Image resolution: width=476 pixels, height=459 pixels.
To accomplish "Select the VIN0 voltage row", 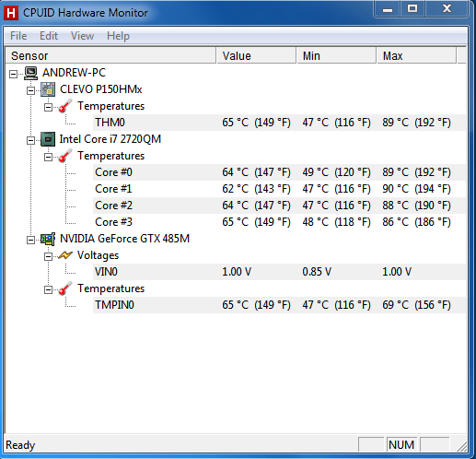I will pyautogui.click(x=279, y=272).
